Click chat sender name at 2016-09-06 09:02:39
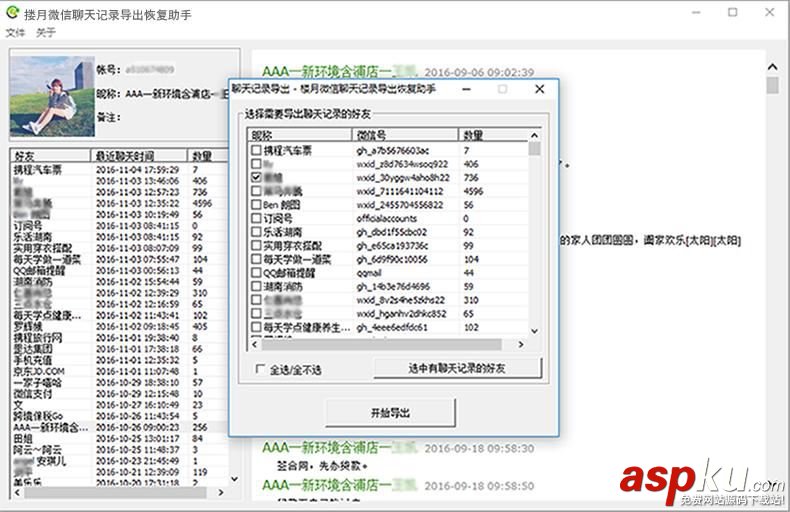790x512 pixels. (x=340, y=72)
